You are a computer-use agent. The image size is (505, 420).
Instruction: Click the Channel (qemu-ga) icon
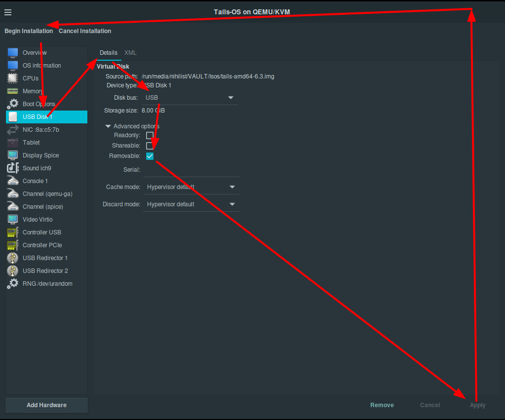(x=13, y=194)
